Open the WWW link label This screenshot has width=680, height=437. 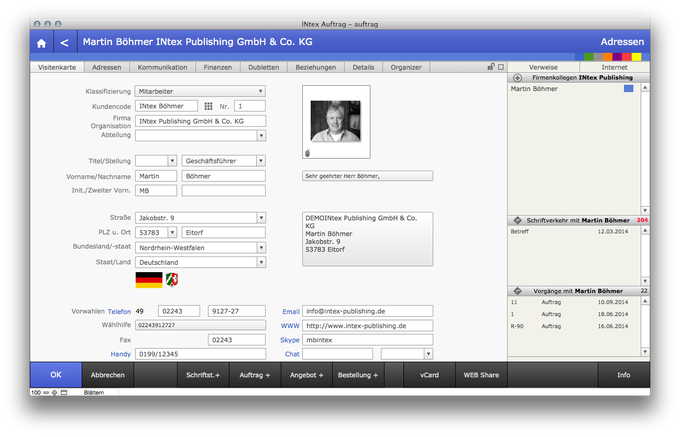tap(290, 326)
